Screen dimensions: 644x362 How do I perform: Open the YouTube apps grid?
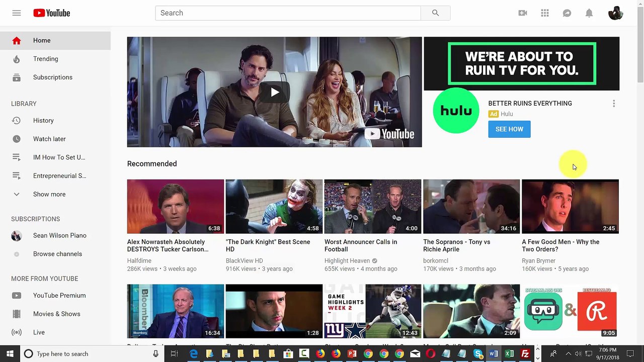click(545, 13)
